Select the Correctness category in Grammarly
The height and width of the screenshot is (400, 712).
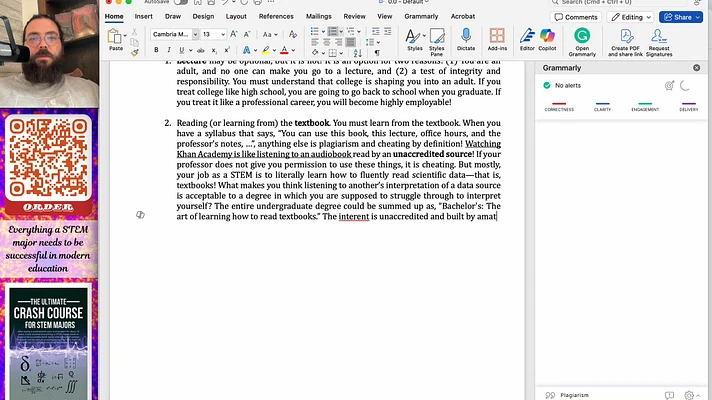coord(559,107)
